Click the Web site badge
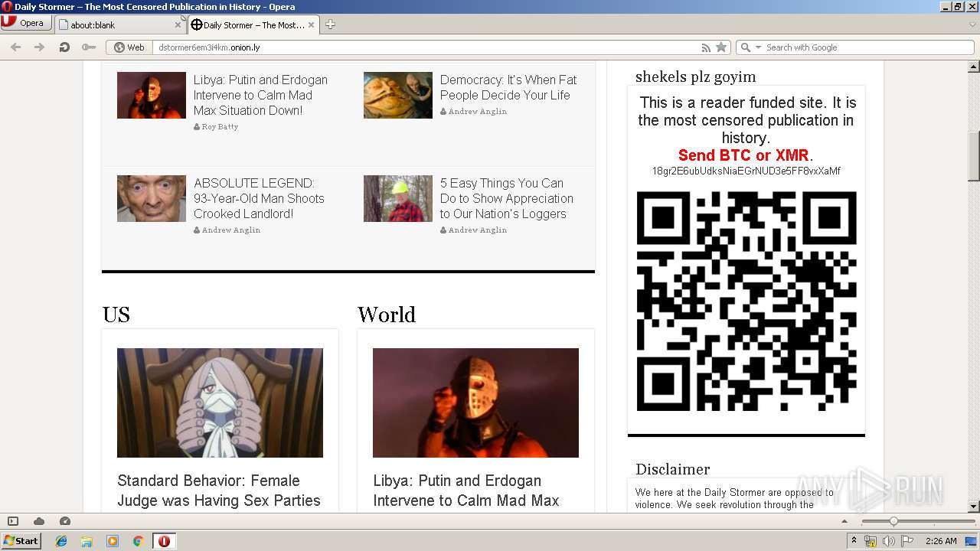 click(129, 47)
